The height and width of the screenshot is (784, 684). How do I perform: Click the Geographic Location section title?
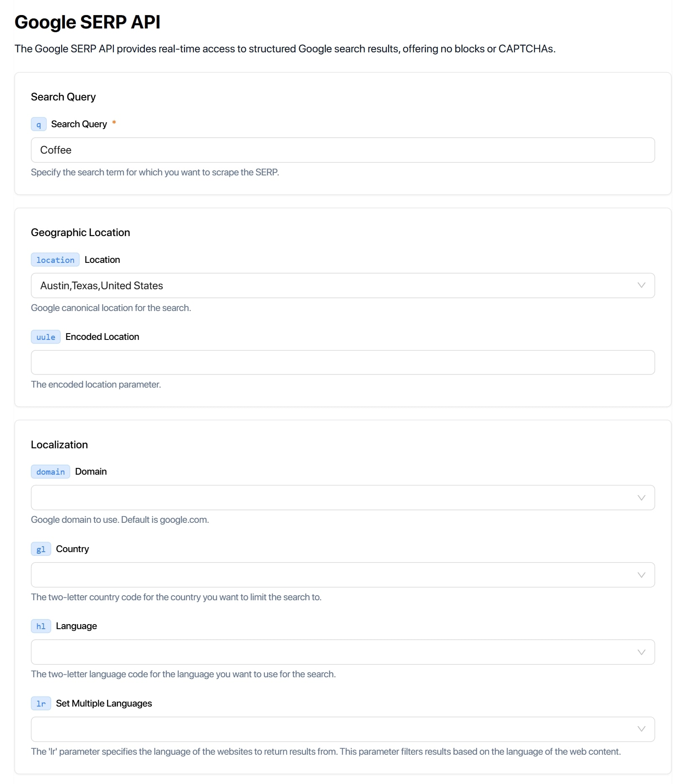(x=80, y=232)
